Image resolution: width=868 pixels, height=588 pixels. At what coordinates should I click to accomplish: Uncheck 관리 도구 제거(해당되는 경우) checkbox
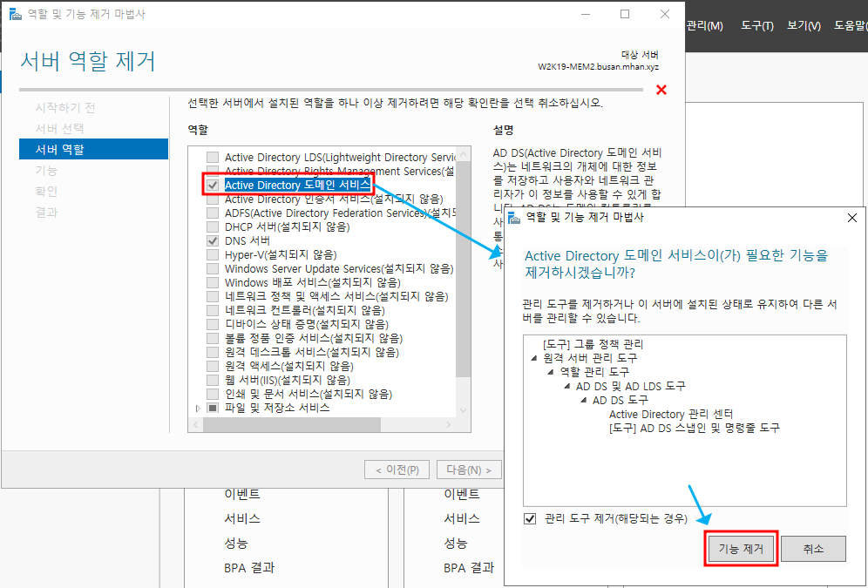[531, 519]
